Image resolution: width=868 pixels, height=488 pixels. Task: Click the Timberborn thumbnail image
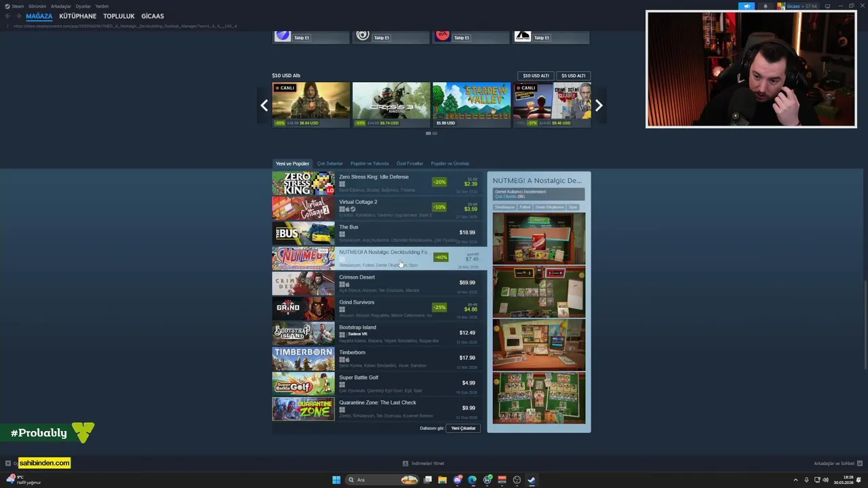[303, 359]
